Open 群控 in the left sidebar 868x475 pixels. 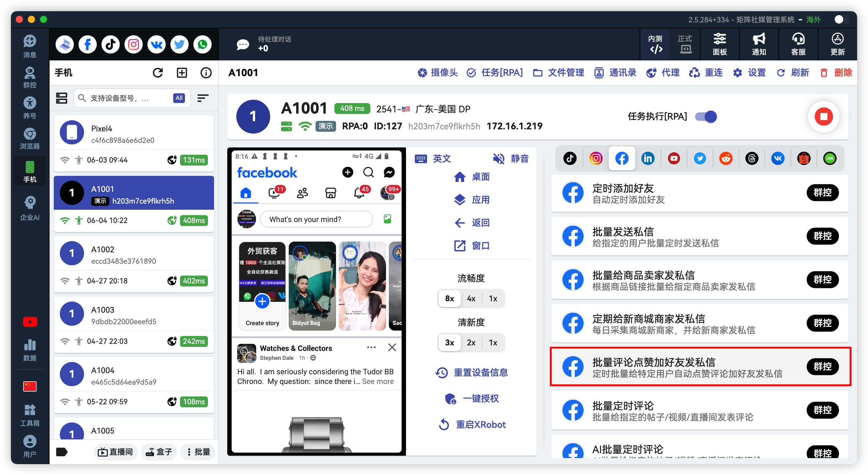(30, 77)
